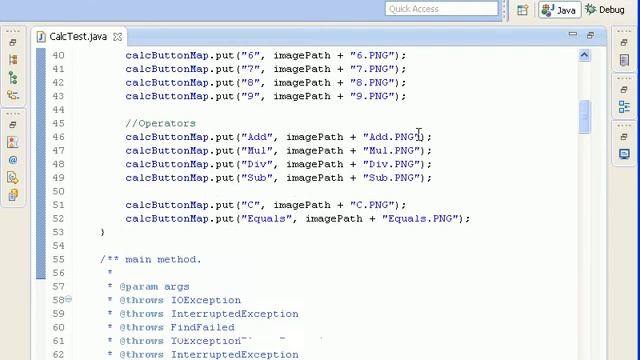Place cursor on the "7.PNG" line 41
This screenshot has width=640, height=360.
pyautogui.click(x=266, y=69)
